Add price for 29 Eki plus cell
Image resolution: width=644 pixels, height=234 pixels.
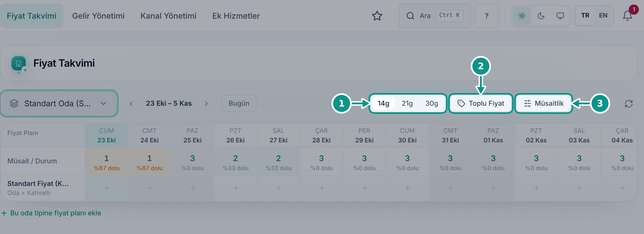click(x=364, y=188)
